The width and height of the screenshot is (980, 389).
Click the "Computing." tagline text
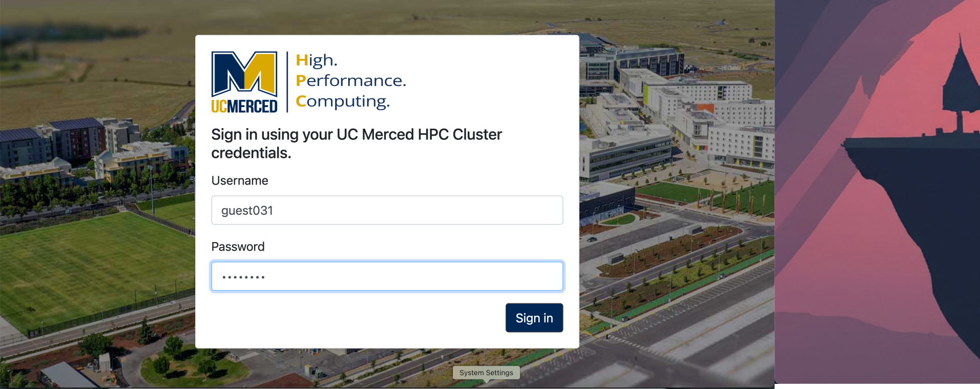point(343,101)
